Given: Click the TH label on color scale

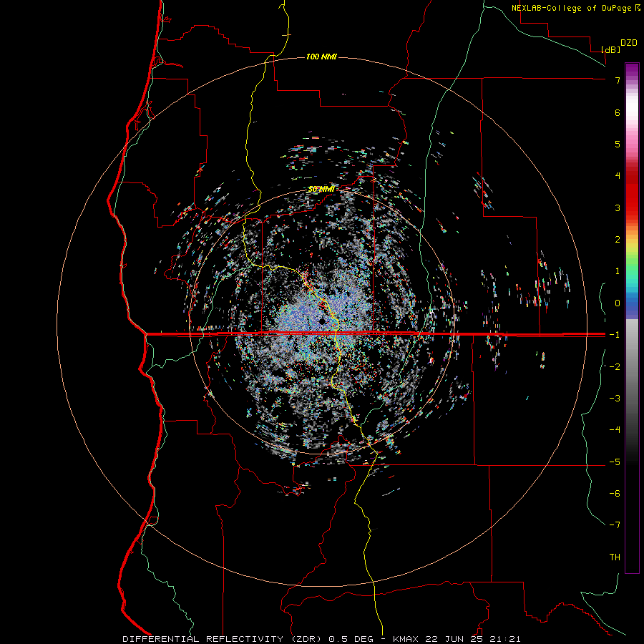Looking at the screenshot, I should coord(615,557).
